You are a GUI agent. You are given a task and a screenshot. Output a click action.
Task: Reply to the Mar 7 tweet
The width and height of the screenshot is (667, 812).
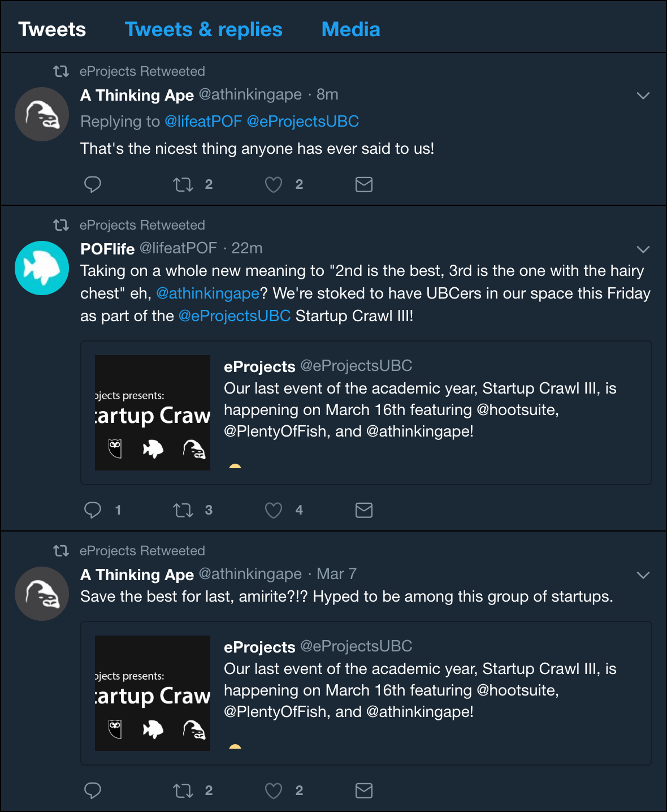[x=93, y=791]
